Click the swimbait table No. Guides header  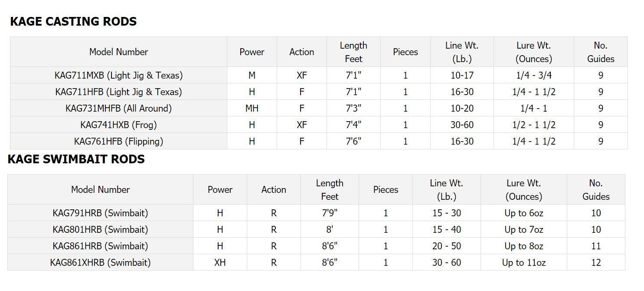point(596,189)
